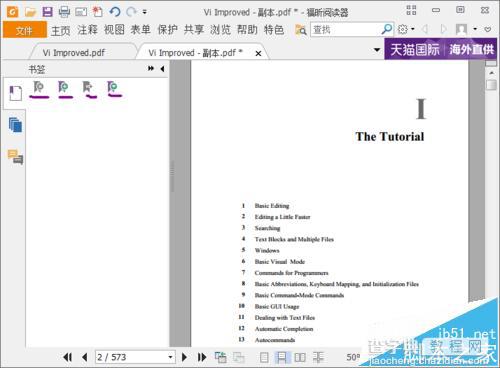Image resolution: width=500 pixels, height=368 pixels.
Task: Select the Vi Improved - 副本.pdf tab
Action: 195,53
